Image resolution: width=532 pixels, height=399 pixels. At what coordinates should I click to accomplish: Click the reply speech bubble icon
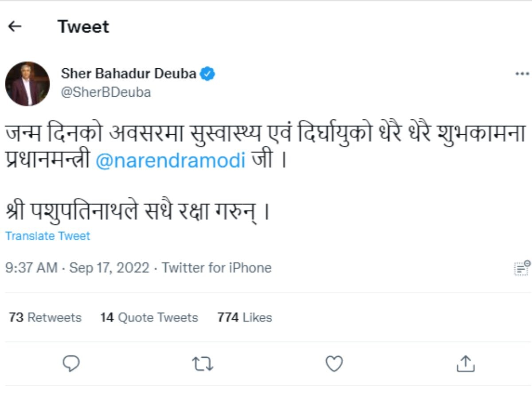point(71,364)
